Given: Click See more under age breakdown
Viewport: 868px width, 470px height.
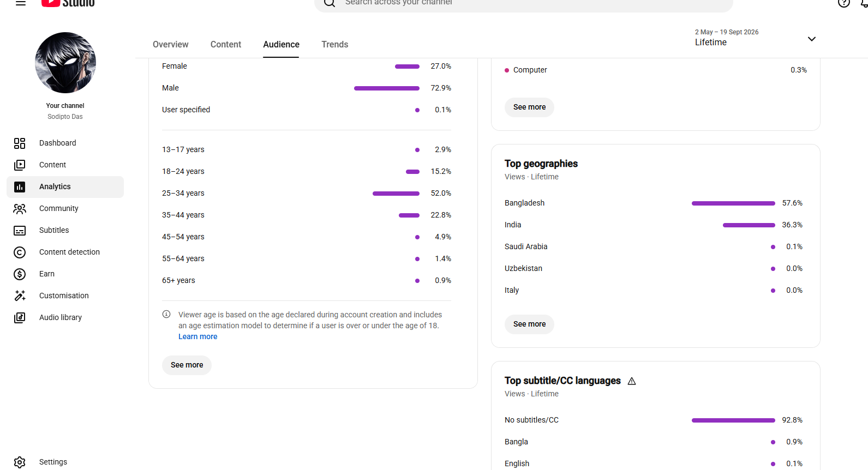Looking at the screenshot, I should pyautogui.click(x=187, y=365).
